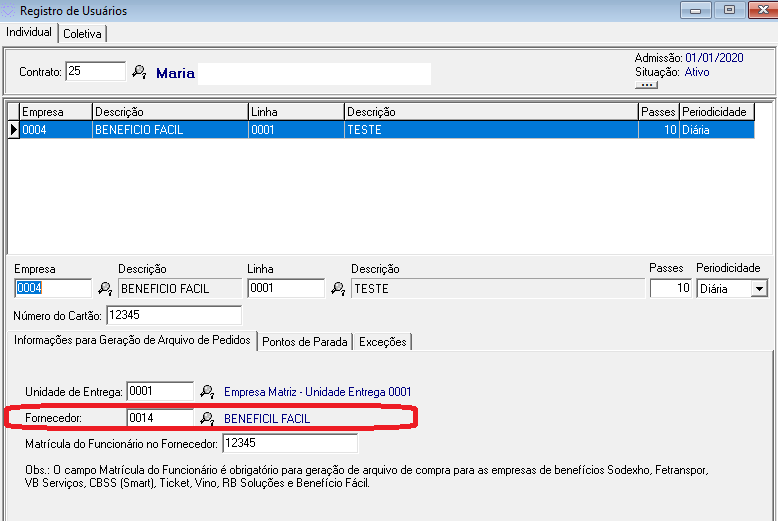The height and width of the screenshot is (521, 778).
Task: Click the Fornecedor code input field
Action: 159,418
